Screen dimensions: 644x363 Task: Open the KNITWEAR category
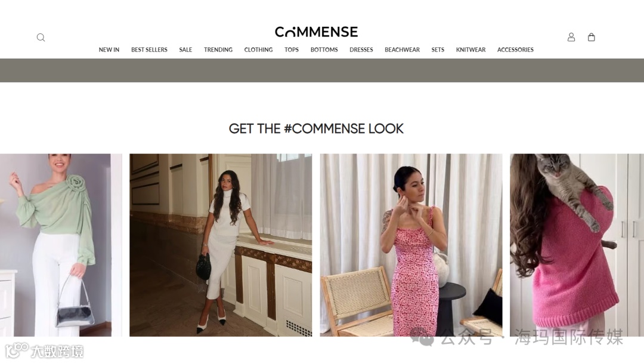point(470,50)
